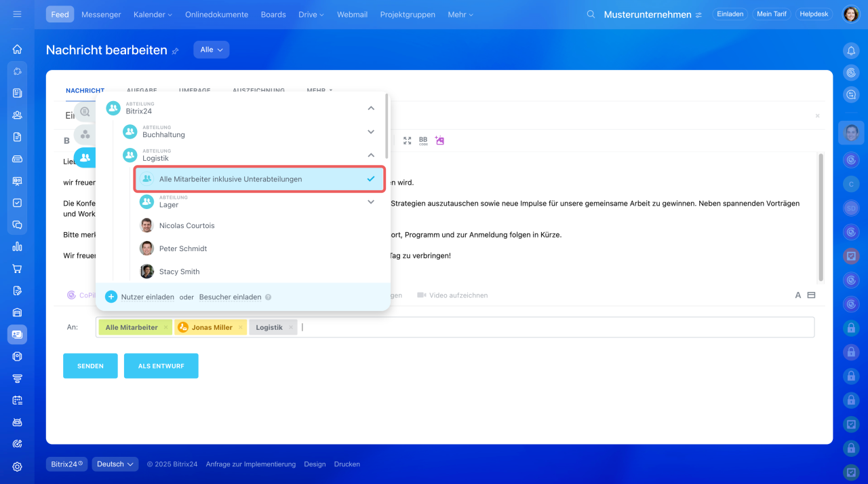Click the plus icon for Nutzer einladen

tap(111, 297)
